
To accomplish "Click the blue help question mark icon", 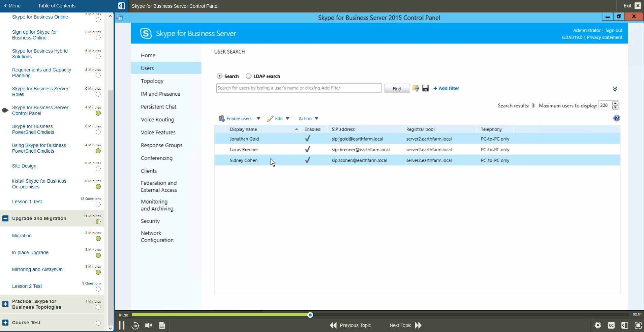I will click(x=616, y=118).
